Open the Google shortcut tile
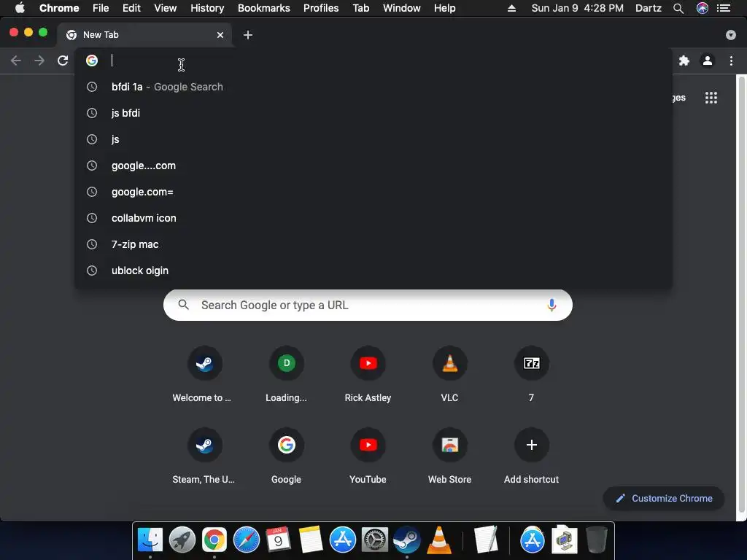This screenshot has width=747, height=560. [286, 456]
